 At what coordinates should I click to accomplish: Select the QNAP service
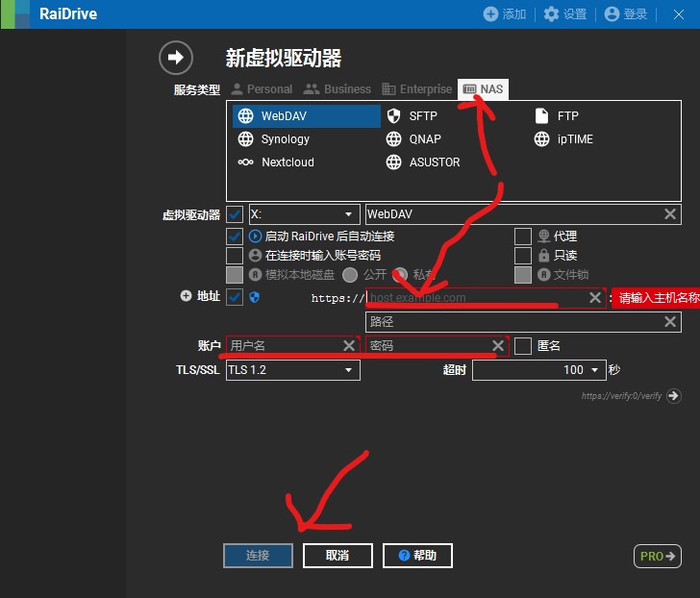413,139
